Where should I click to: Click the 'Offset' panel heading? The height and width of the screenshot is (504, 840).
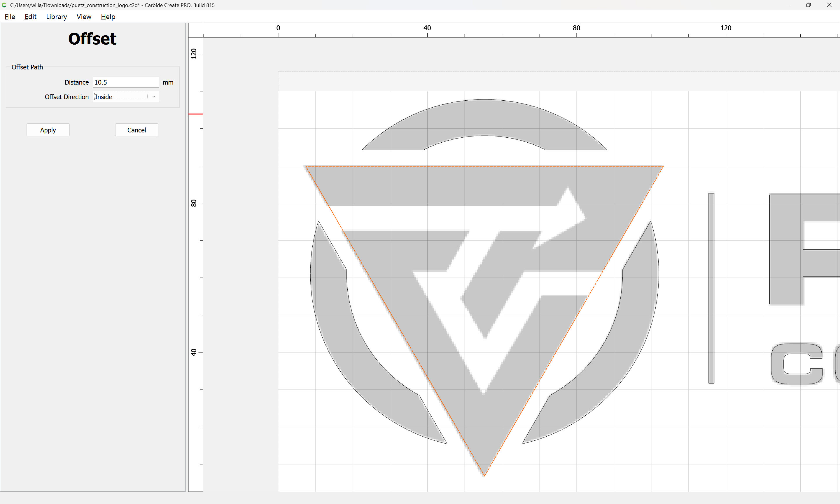click(92, 39)
